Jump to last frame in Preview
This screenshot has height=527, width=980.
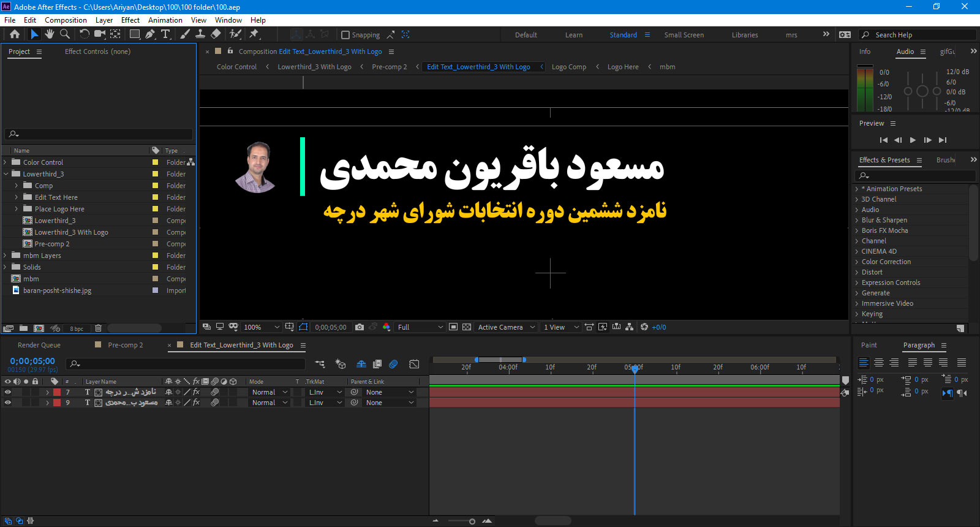pyautogui.click(x=943, y=140)
